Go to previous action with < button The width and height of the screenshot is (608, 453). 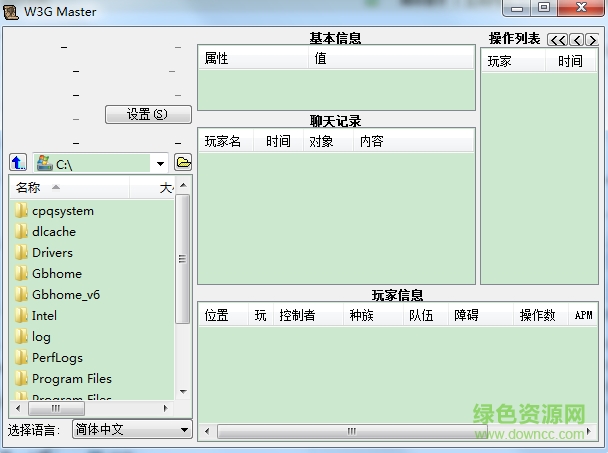click(577, 40)
